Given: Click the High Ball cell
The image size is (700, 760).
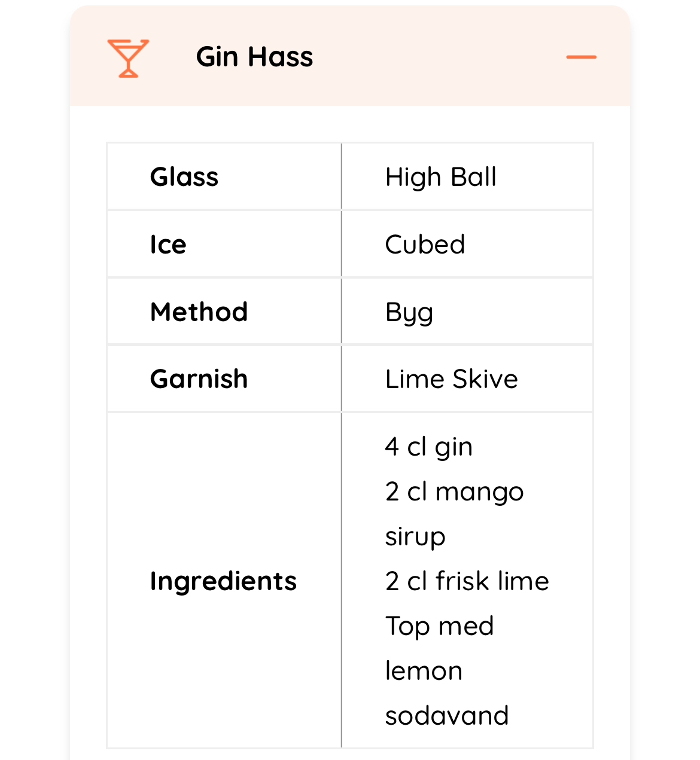Looking at the screenshot, I should click(x=441, y=177).
